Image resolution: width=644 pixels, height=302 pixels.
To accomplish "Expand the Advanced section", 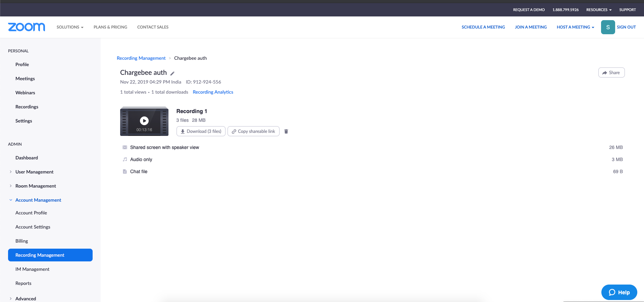I will coord(11,299).
